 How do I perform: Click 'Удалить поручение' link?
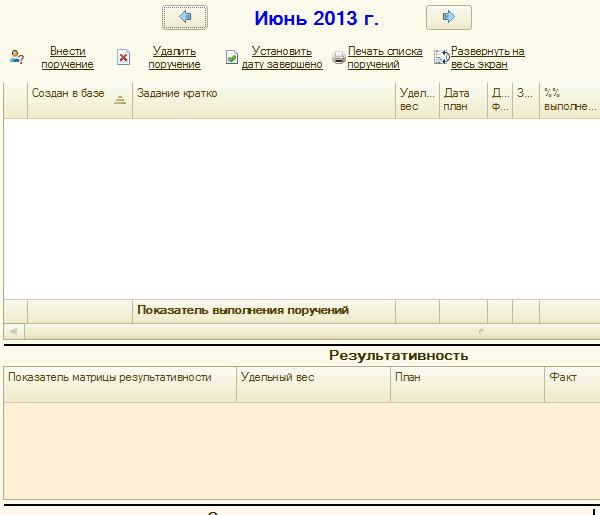174,58
